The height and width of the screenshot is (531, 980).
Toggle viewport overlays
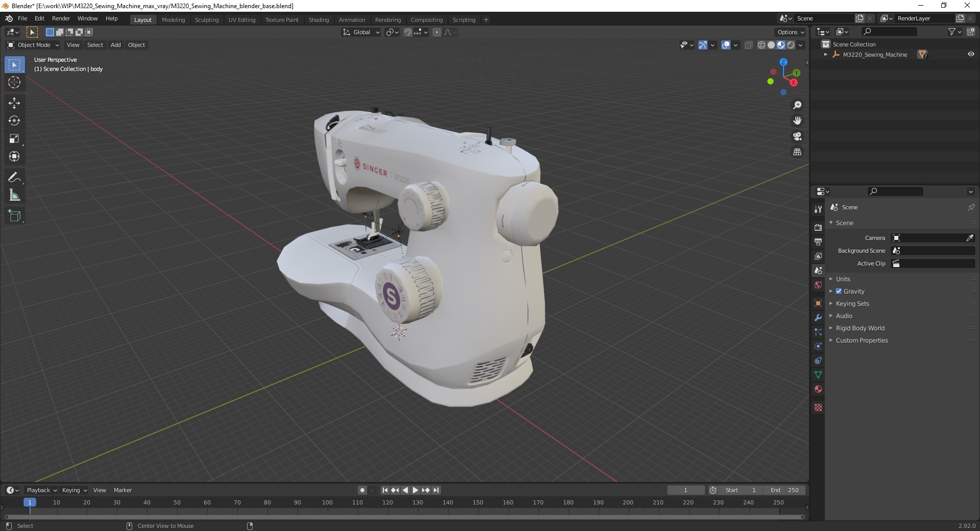[x=726, y=45]
